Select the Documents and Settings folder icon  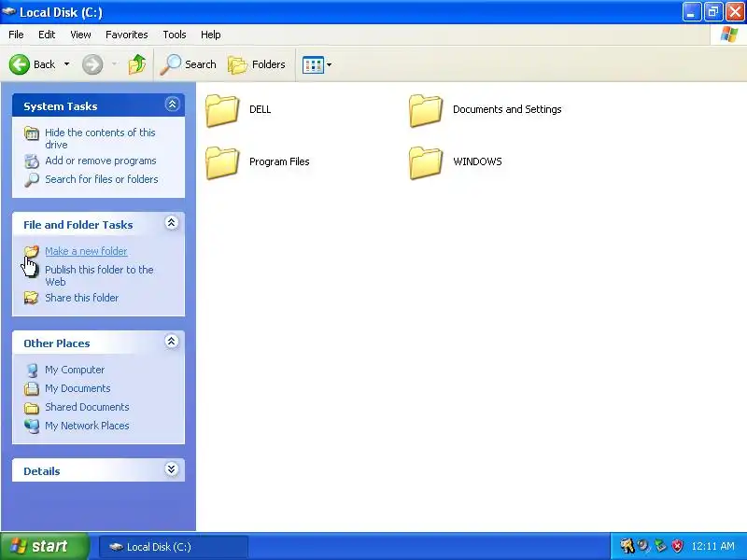click(426, 110)
